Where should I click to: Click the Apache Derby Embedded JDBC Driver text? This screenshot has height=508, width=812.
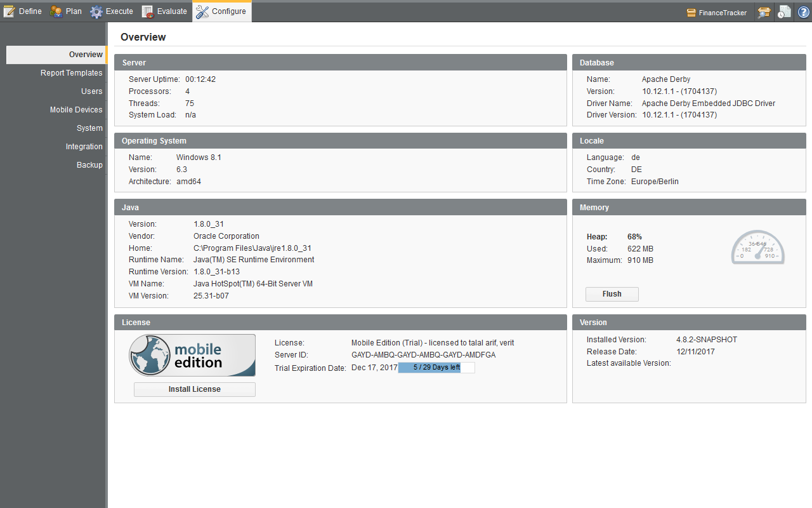click(x=709, y=104)
